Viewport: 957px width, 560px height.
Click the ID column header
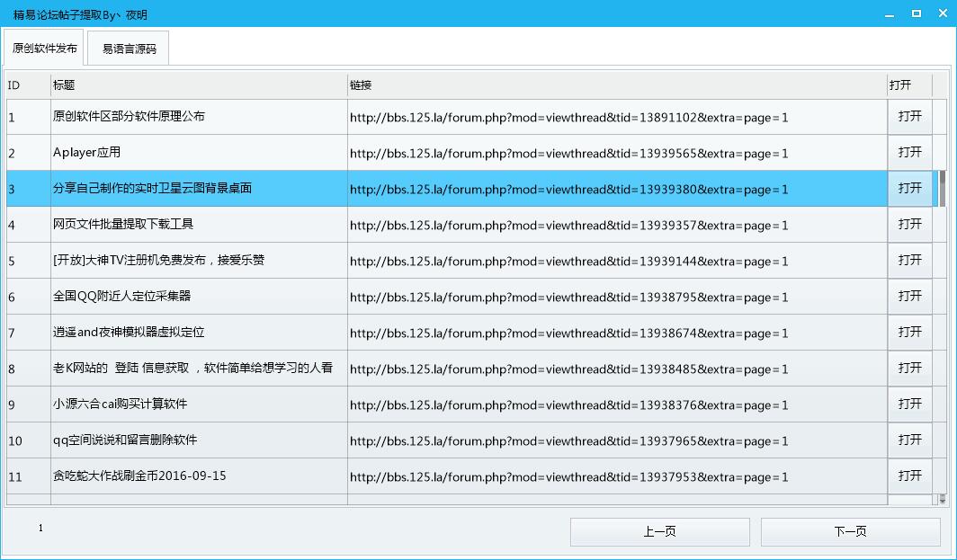[27, 85]
